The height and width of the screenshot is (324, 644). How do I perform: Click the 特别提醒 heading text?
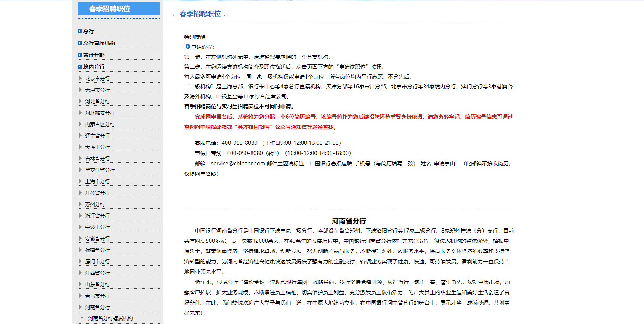(x=196, y=37)
